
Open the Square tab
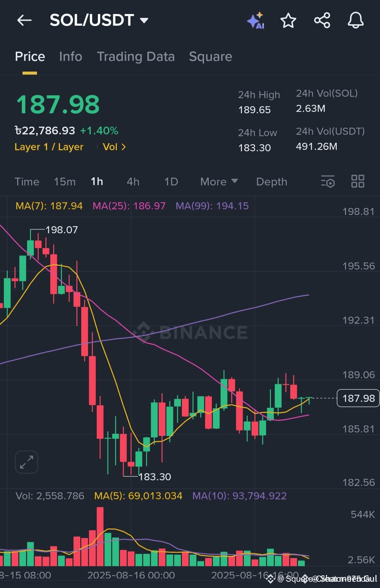click(x=210, y=57)
